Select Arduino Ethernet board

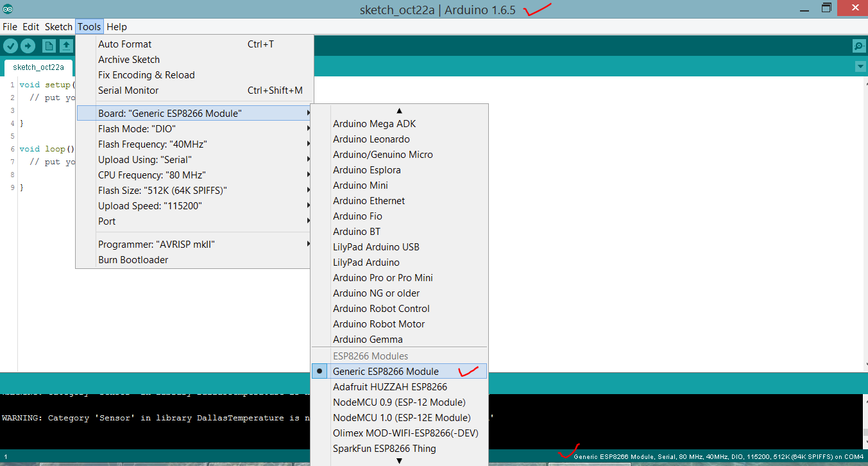pos(400,201)
